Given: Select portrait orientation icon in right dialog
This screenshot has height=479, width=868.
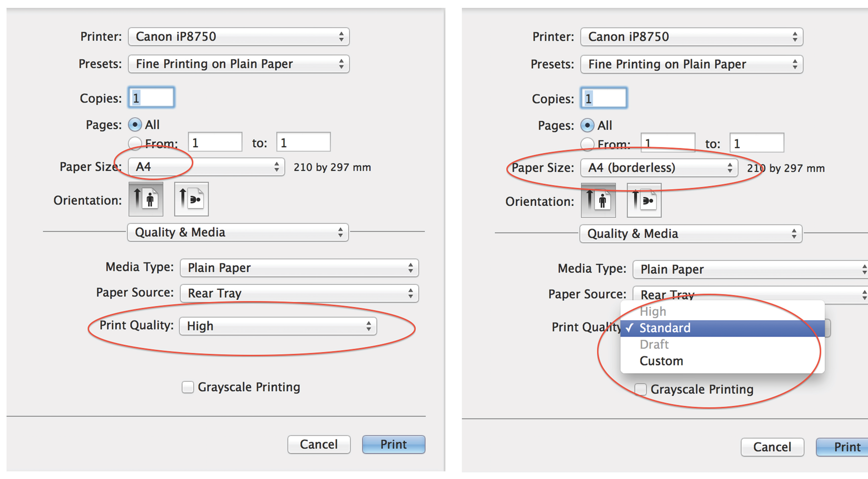Looking at the screenshot, I should tap(598, 200).
